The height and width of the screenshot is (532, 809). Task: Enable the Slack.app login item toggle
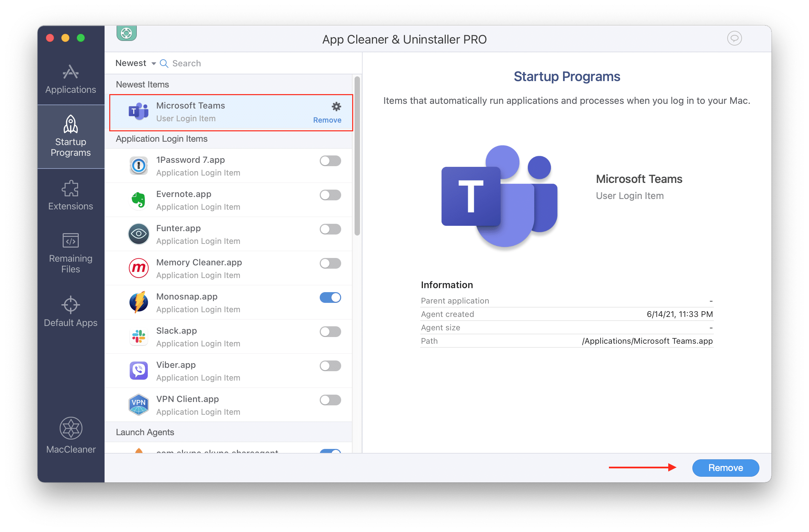[330, 332]
